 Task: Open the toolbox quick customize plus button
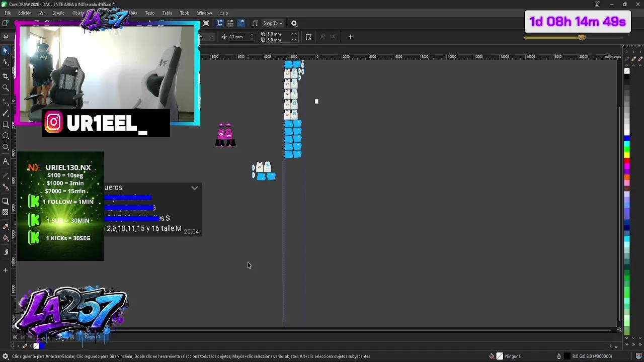point(6,270)
